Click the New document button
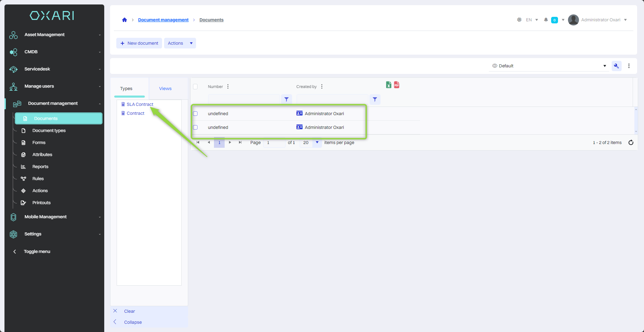 tap(139, 43)
